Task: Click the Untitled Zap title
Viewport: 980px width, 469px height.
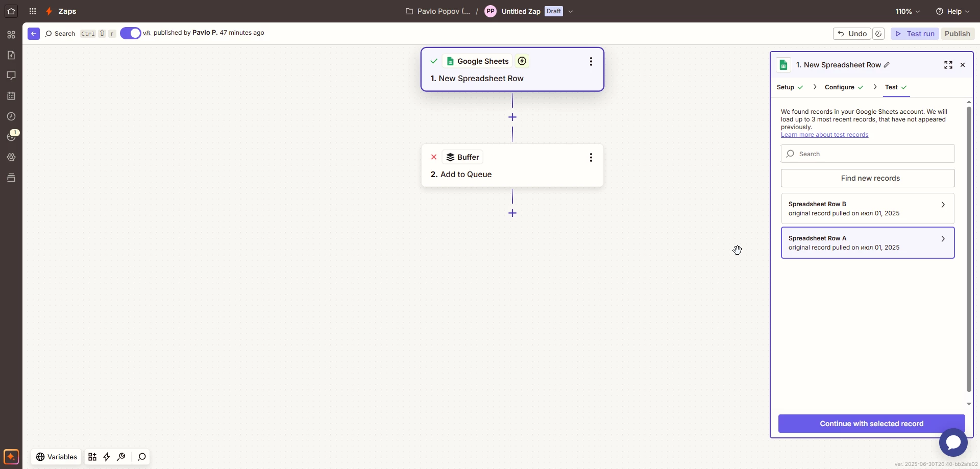Action: click(x=521, y=11)
